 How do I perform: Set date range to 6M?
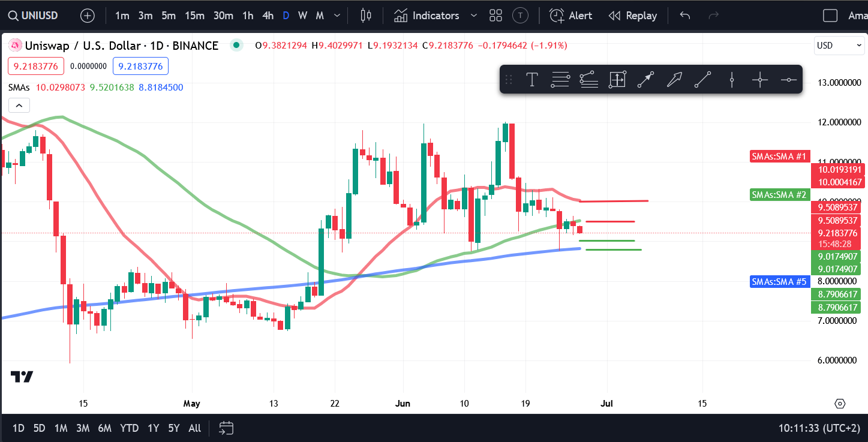(x=105, y=428)
